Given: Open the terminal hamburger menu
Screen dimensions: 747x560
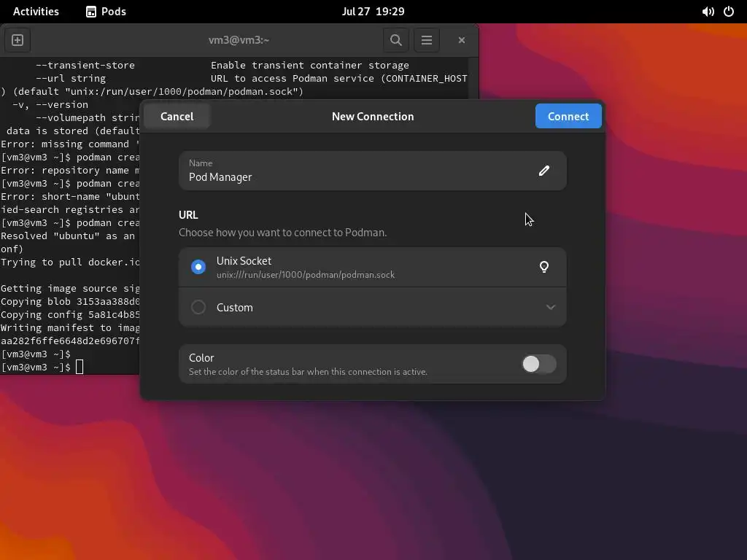Looking at the screenshot, I should tap(427, 40).
